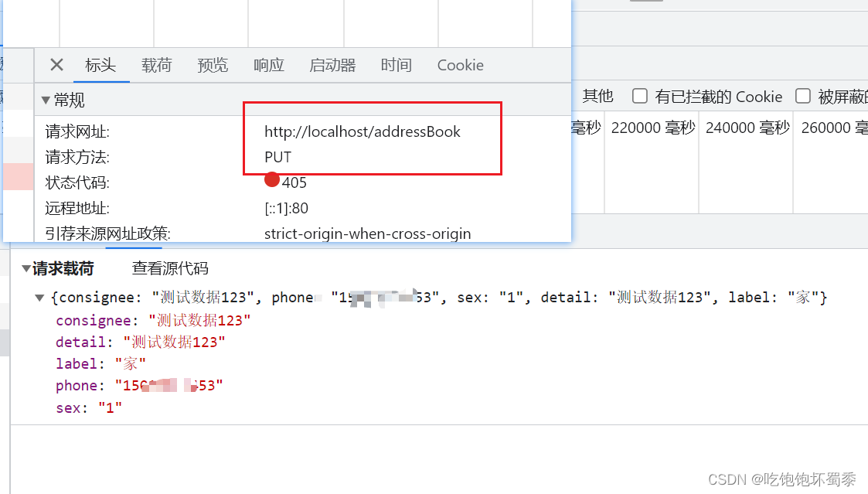868x494 pixels.
Task: Click the 查看源代码 link
Action: (x=169, y=267)
